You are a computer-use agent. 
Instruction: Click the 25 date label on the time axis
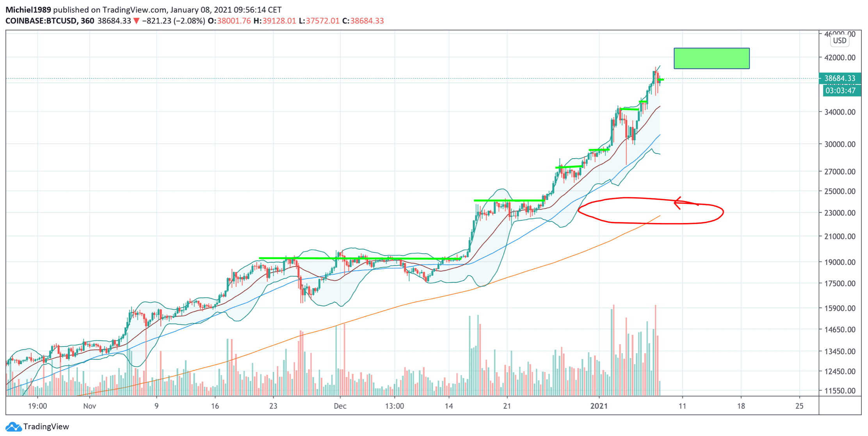(799, 406)
